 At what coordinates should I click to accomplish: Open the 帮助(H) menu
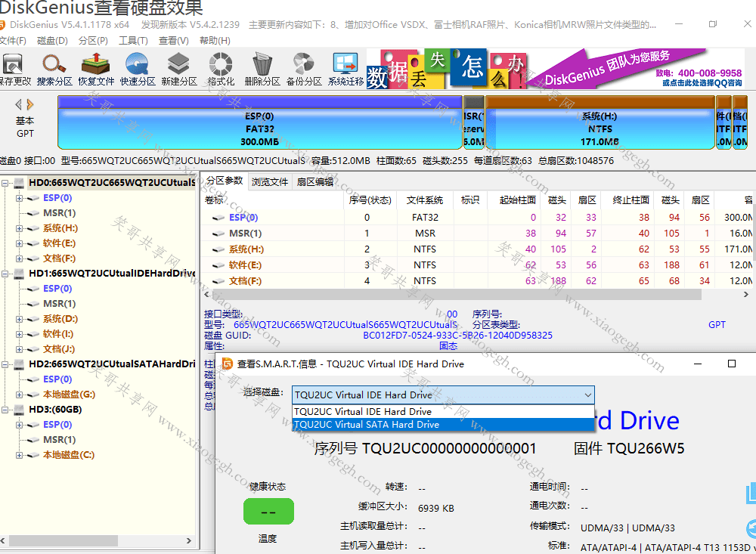(x=215, y=41)
